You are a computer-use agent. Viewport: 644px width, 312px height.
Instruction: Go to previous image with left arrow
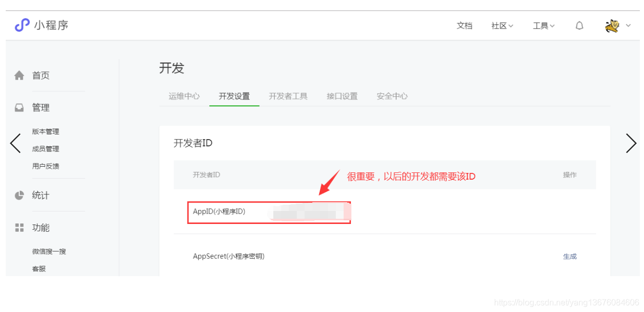[x=16, y=143]
